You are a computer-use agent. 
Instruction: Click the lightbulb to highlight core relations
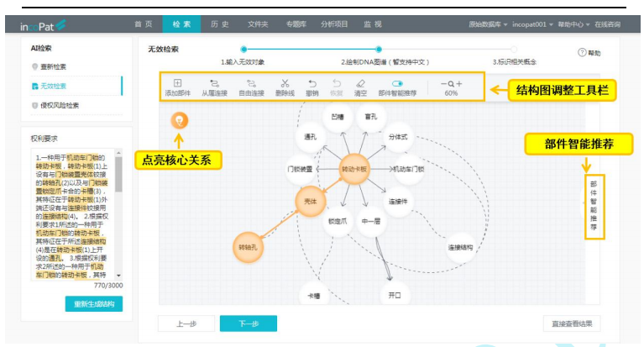click(180, 120)
